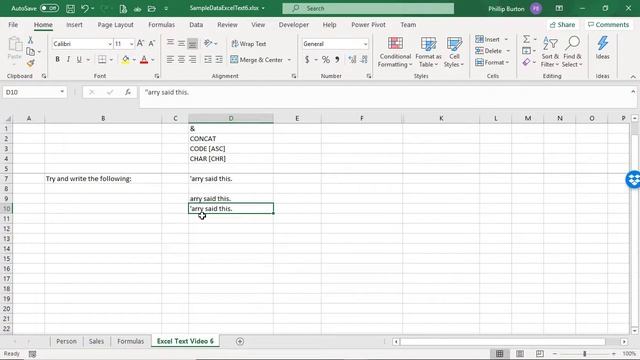Viewport: 640px width, 360px height.
Task: Switch to Page Layout view in status bar
Action: click(x=520, y=353)
